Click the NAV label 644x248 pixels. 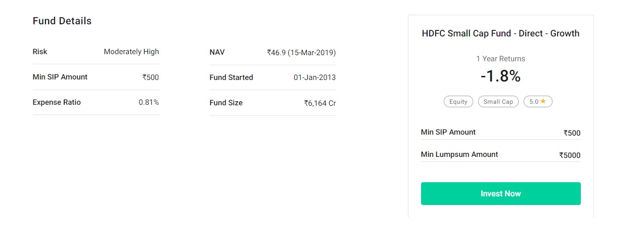point(217,52)
